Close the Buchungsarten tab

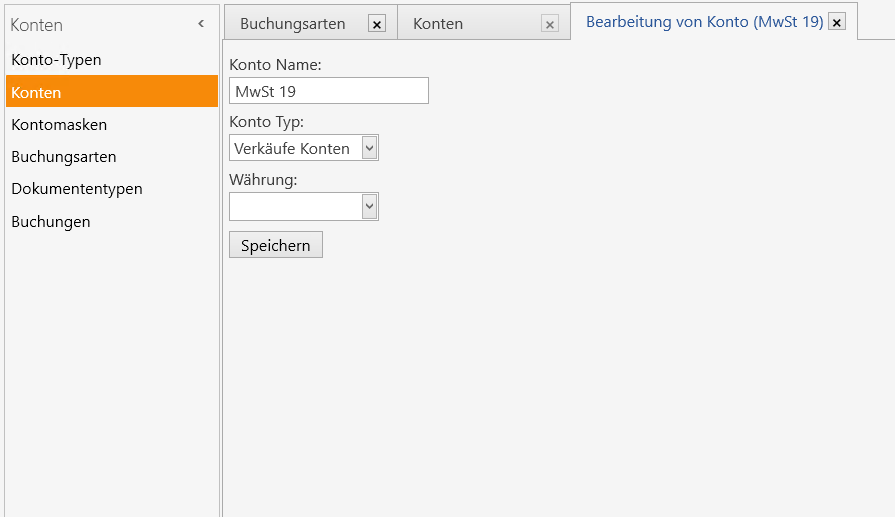[377, 24]
